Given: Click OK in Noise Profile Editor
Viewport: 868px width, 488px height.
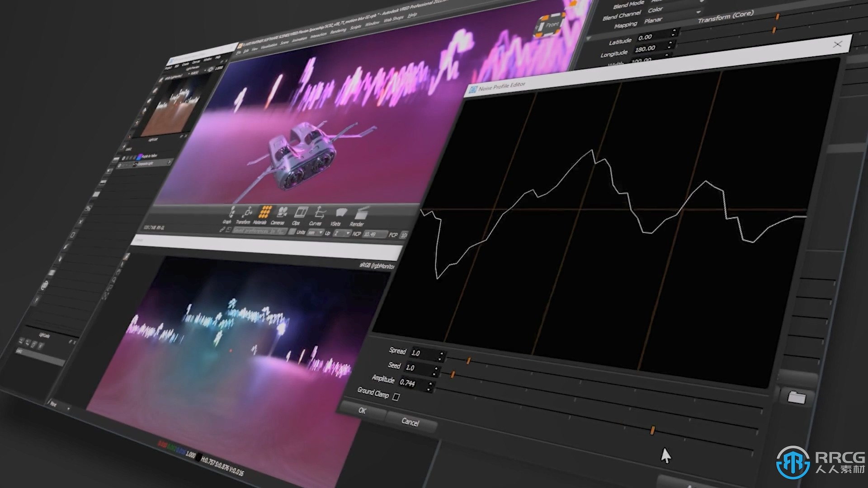Looking at the screenshot, I should [362, 411].
